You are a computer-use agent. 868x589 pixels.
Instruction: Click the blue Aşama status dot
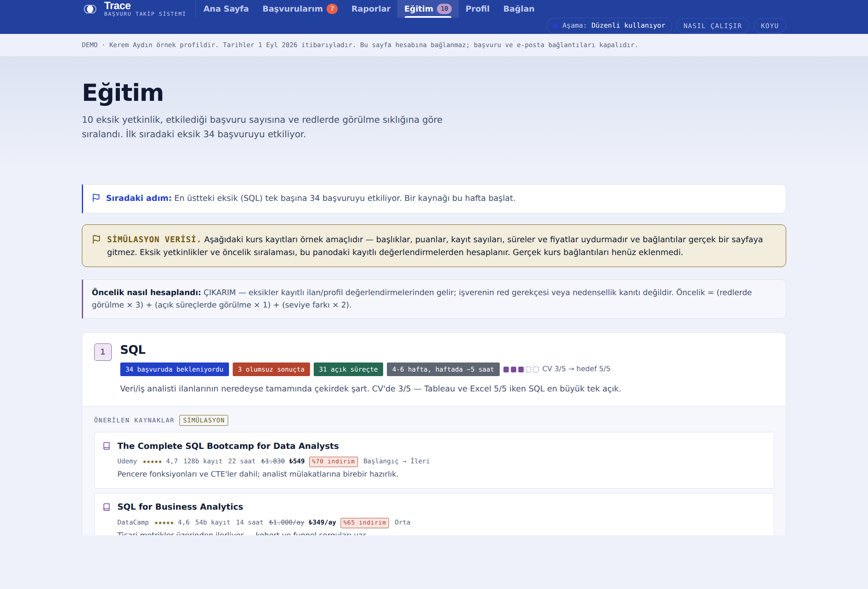556,26
